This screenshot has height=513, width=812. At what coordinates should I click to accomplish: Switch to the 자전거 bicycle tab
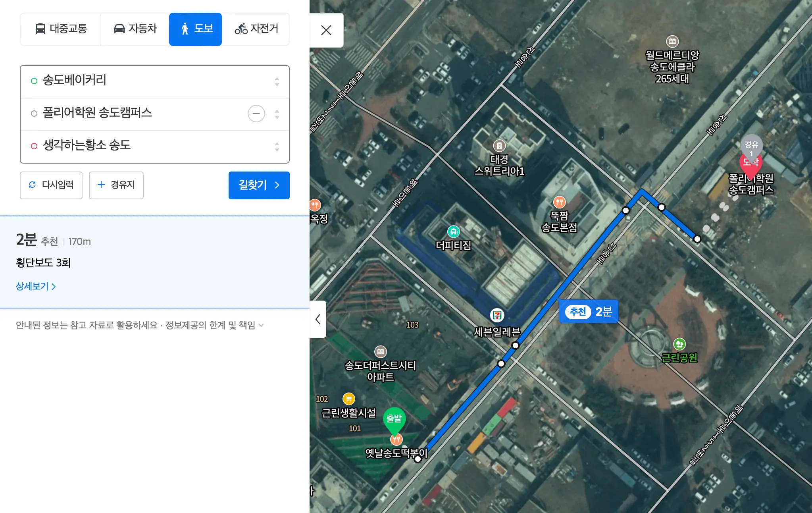(x=256, y=29)
